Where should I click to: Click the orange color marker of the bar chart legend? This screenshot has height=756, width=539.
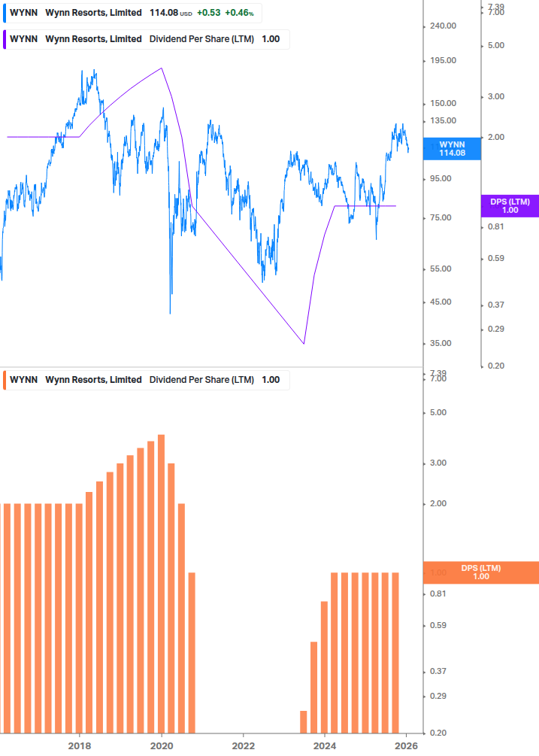5,380
